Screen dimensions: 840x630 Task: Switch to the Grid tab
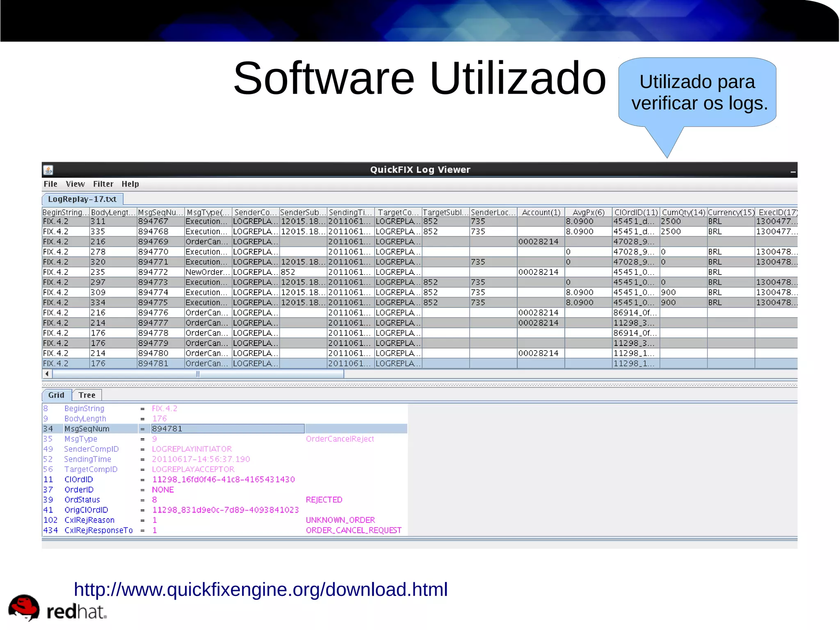[x=57, y=395]
